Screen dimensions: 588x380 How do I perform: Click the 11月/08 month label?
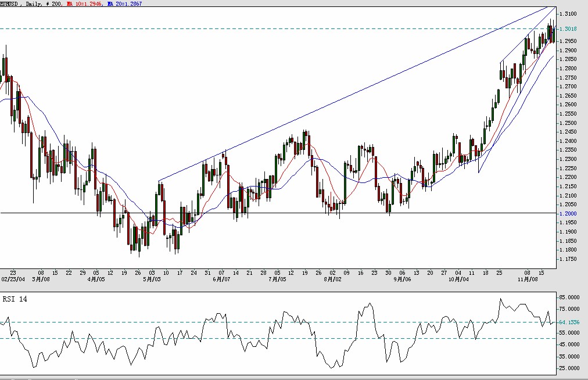pos(528,279)
